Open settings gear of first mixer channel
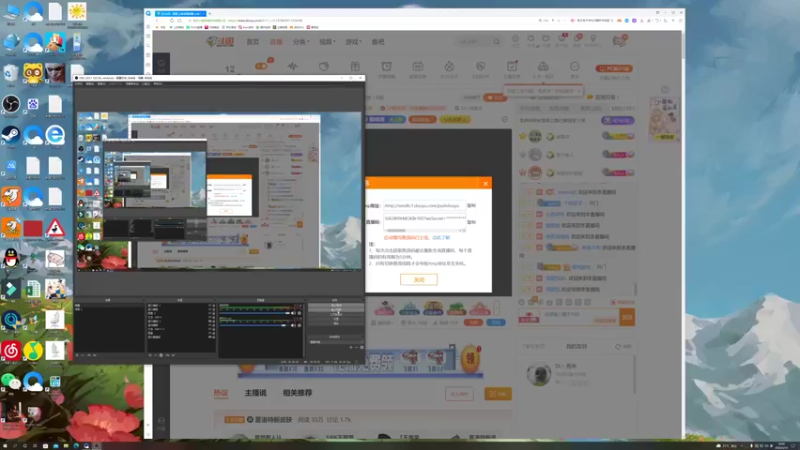The width and height of the screenshot is (800, 450). pos(299,313)
